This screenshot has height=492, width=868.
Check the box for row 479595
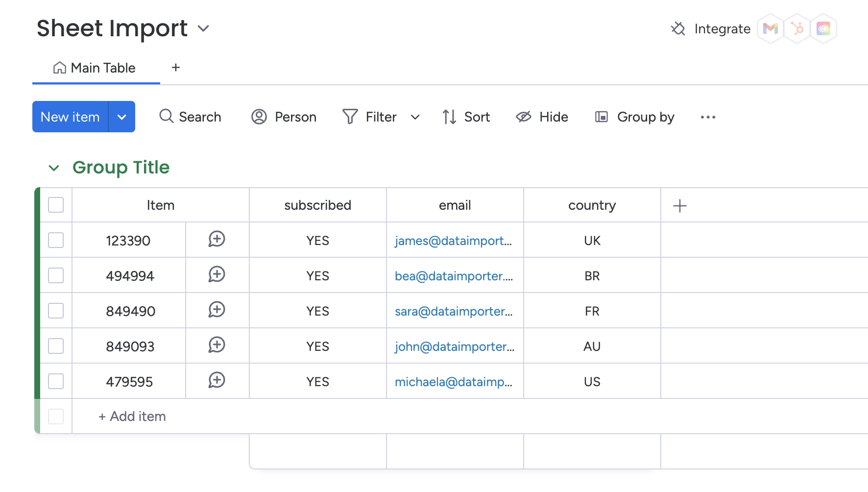tap(56, 381)
